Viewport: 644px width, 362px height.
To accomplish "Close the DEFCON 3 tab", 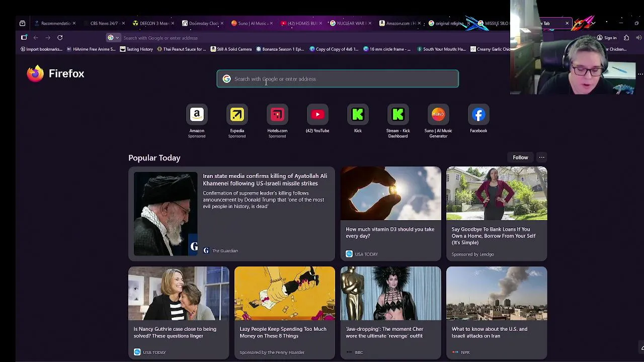I will (x=173, y=23).
